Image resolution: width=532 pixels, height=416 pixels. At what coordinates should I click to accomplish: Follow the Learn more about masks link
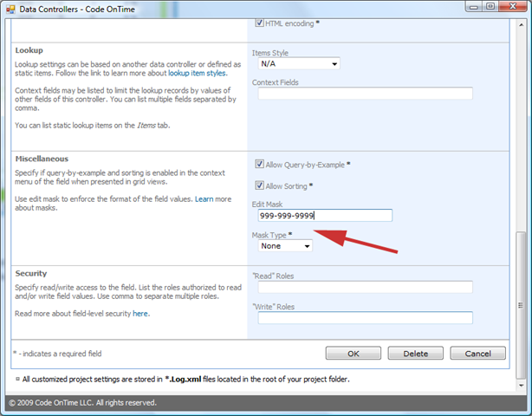point(204,199)
